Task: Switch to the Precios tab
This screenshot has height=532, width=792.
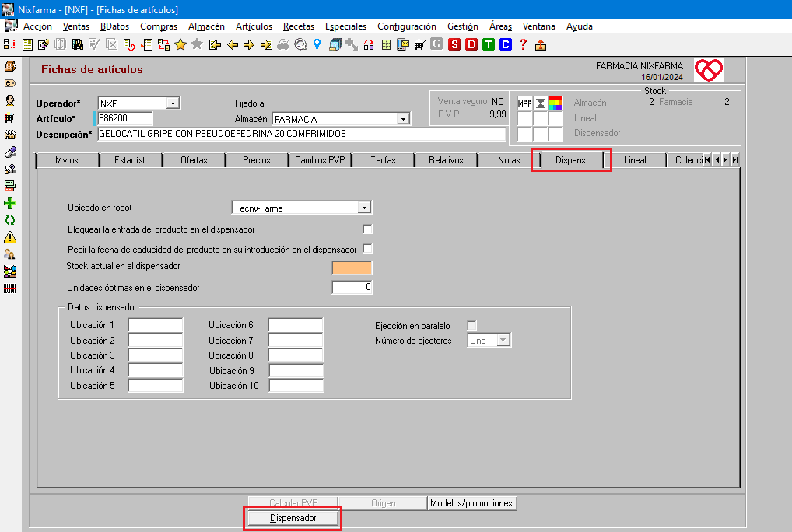Action: (257, 160)
